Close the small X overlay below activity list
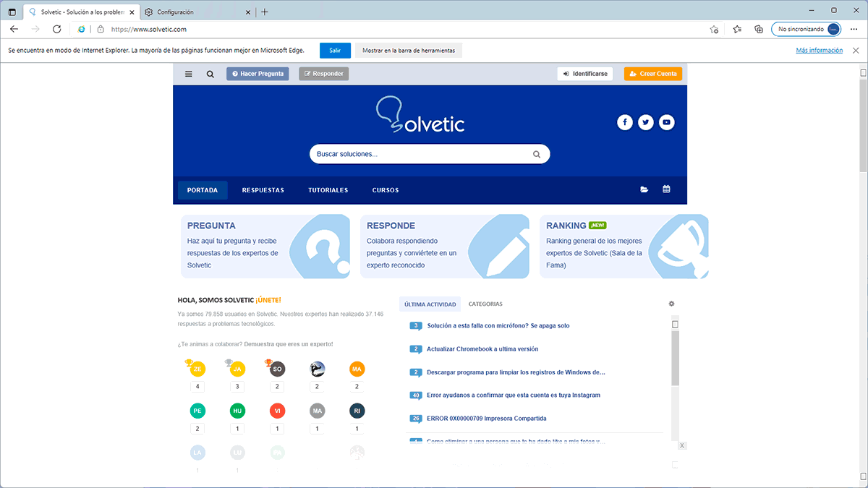 point(682,445)
